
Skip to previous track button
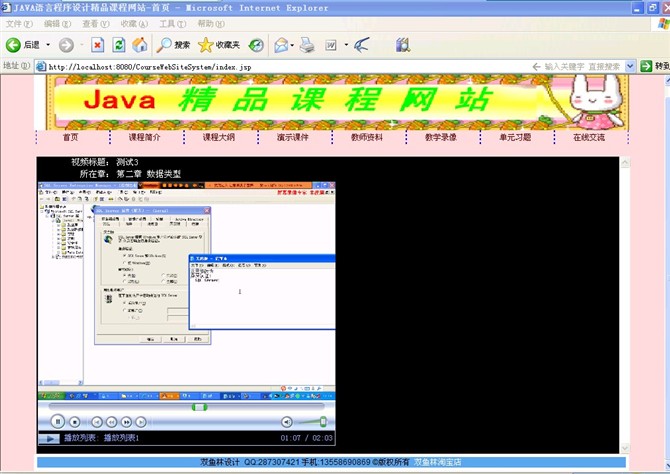[97, 422]
